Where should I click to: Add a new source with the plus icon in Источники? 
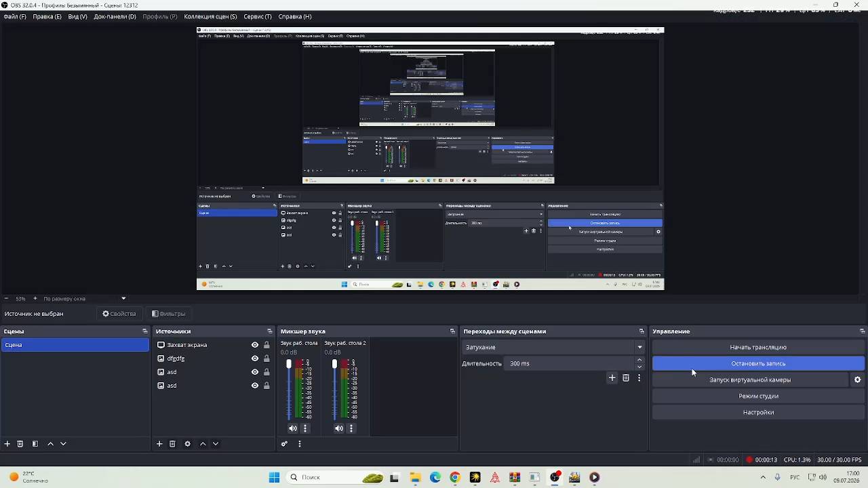coord(159,444)
